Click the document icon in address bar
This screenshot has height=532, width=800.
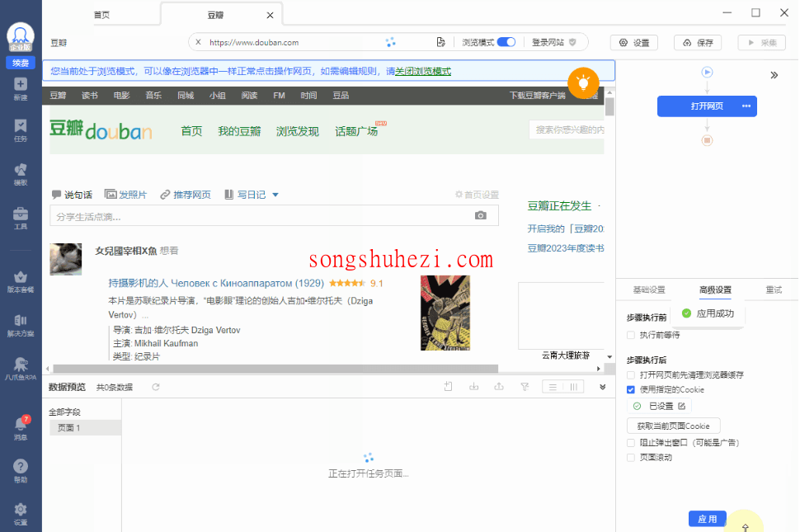(440, 42)
